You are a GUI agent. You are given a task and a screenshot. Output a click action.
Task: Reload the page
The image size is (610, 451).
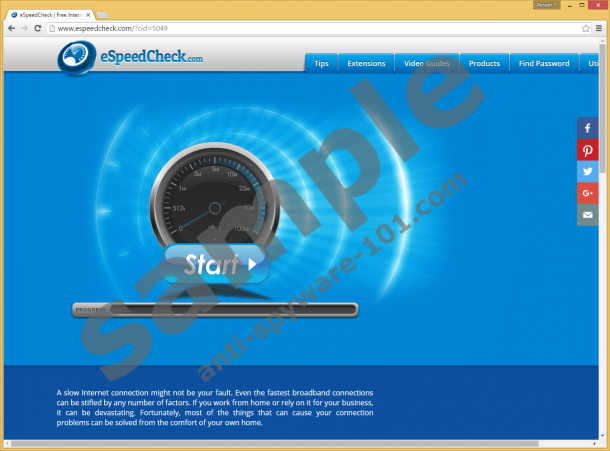pos(38,28)
